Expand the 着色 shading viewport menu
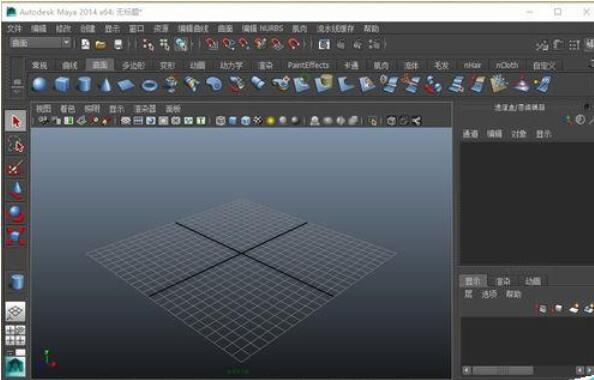Viewport: 594px width, 380px height. 67,109
